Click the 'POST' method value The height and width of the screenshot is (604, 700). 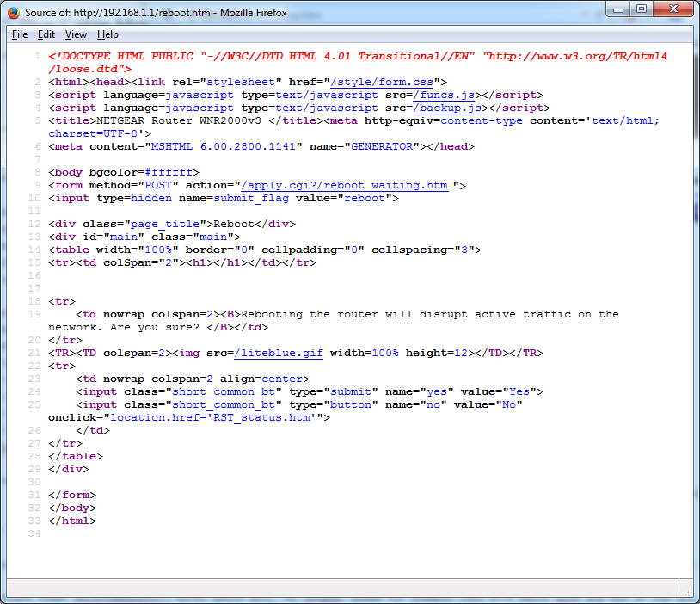coord(158,185)
